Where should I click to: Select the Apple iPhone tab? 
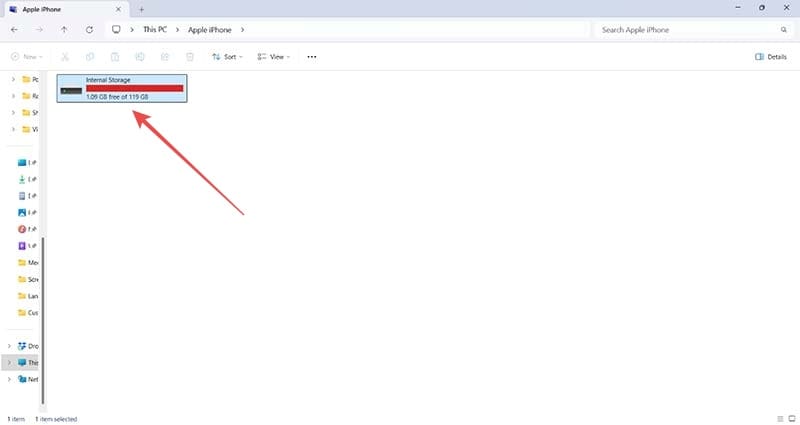pos(60,8)
